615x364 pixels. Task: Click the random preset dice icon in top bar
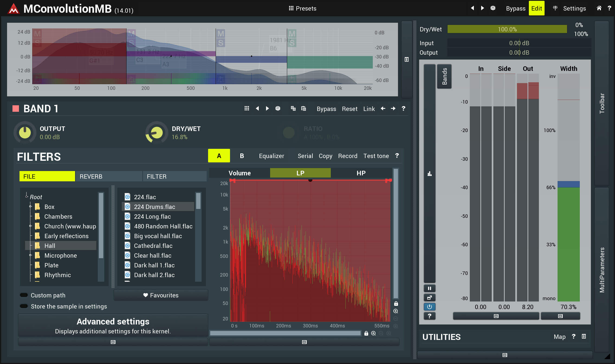click(x=493, y=8)
